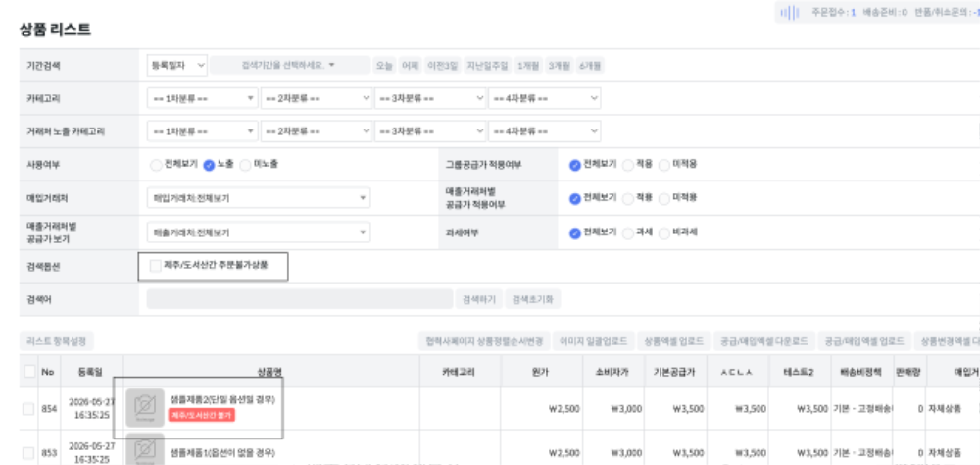Open 리스트 항목설정
Screen dimensions: 980x465
[57, 341]
